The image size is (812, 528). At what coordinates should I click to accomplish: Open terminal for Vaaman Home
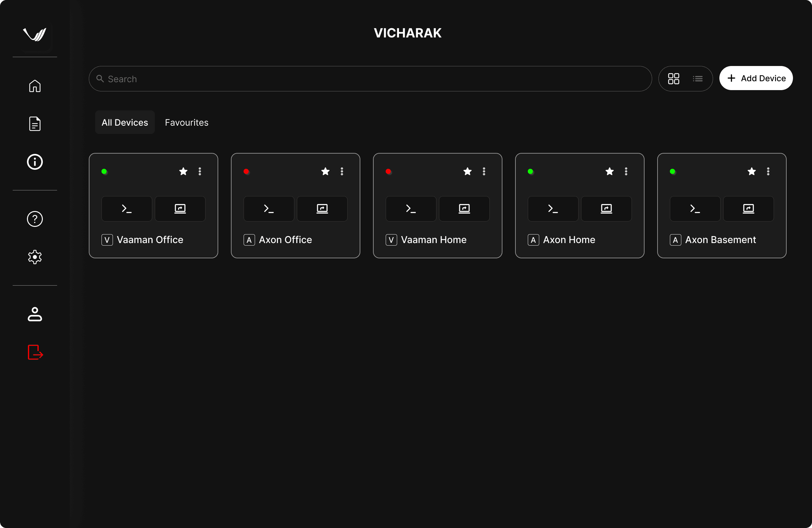pos(411,208)
